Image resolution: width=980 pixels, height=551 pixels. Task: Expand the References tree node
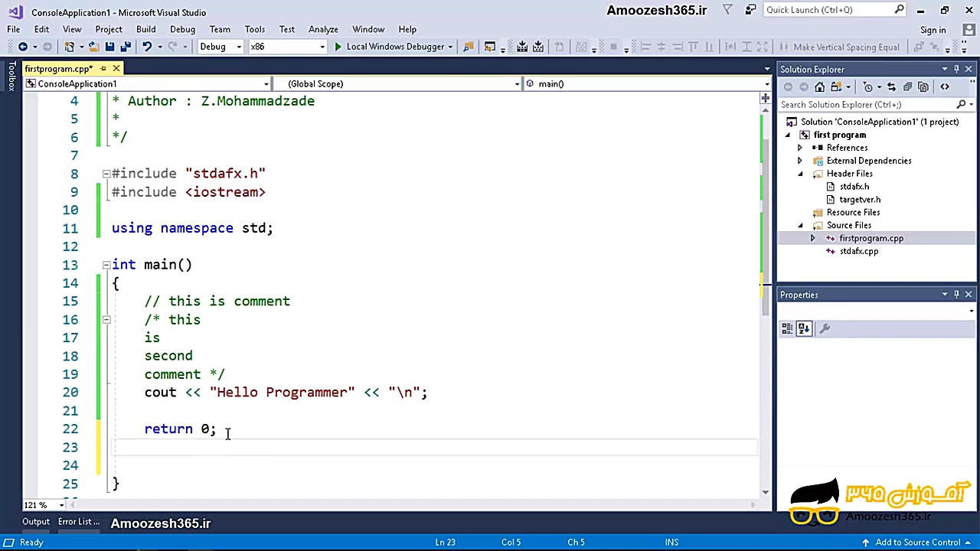point(800,148)
